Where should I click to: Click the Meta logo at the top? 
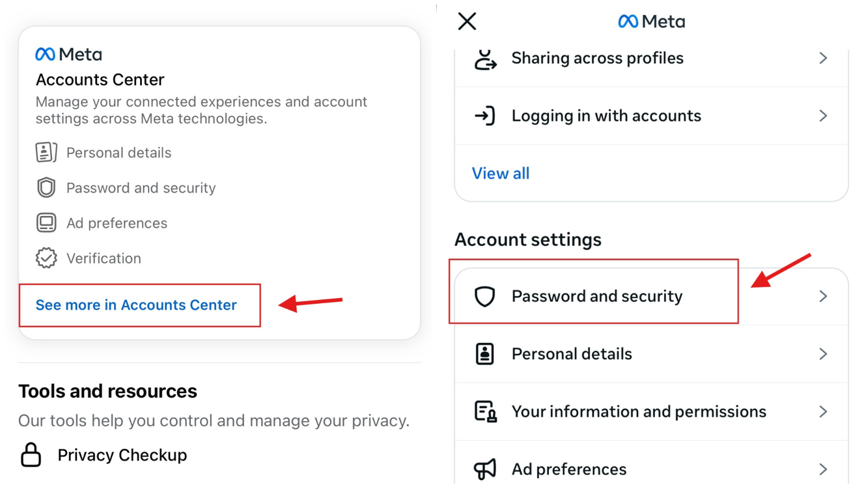(x=651, y=21)
